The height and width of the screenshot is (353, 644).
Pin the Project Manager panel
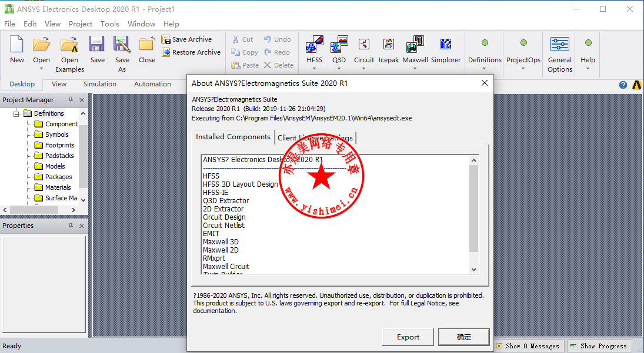[71, 100]
